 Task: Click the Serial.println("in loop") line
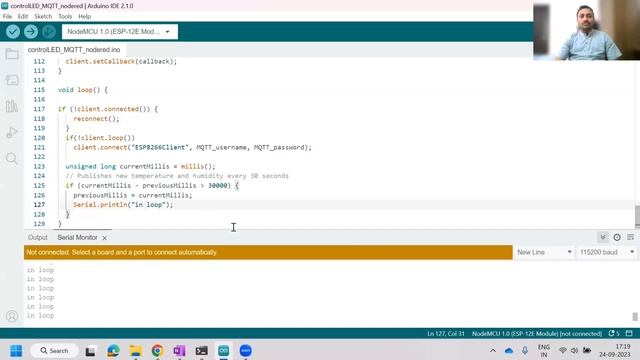123,205
